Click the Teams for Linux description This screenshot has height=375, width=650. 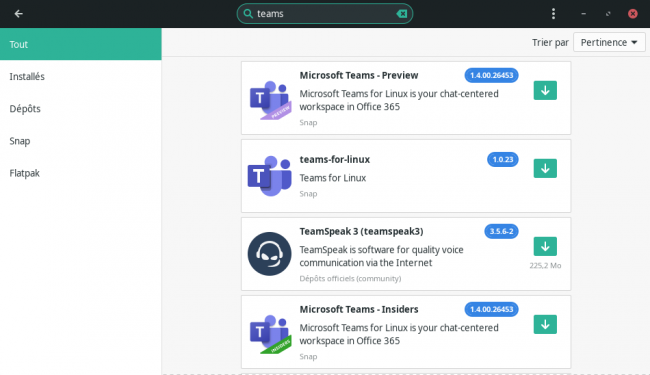[x=332, y=178]
